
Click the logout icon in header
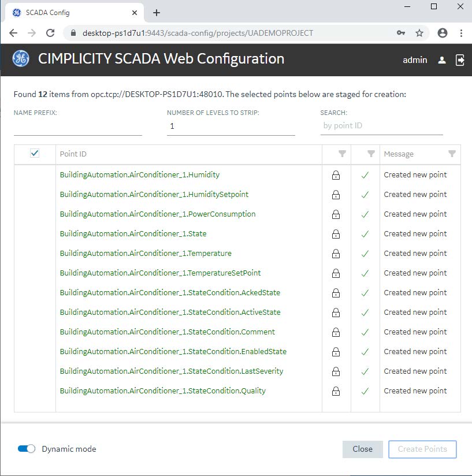click(x=460, y=59)
